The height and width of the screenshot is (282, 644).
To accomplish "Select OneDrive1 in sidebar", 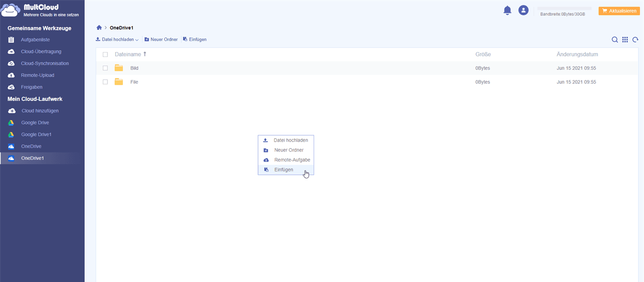I will point(42,158).
